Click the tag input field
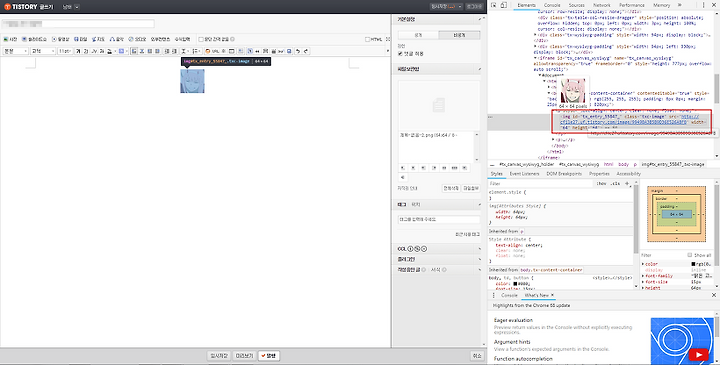The height and width of the screenshot is (365, 720). [439, 219]
